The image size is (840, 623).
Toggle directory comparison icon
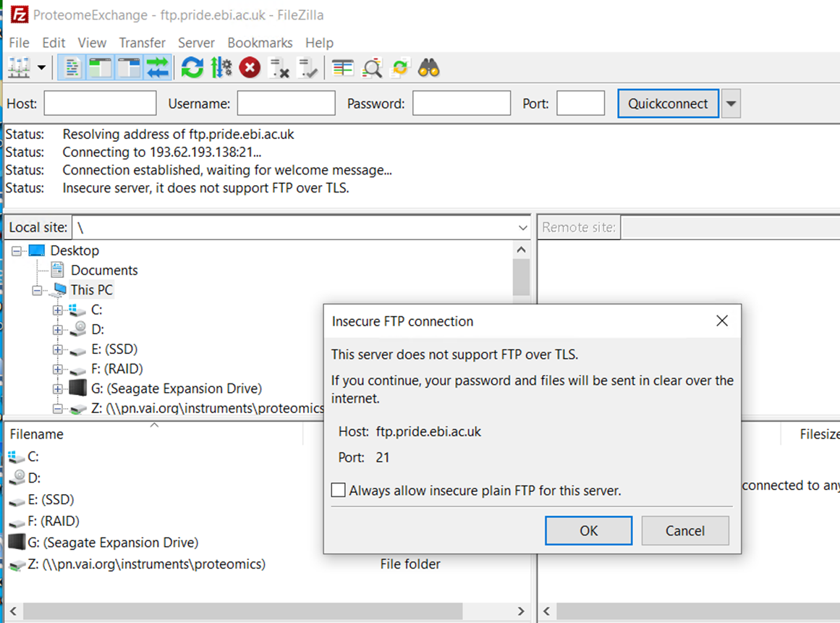click(x=372, y=68)
